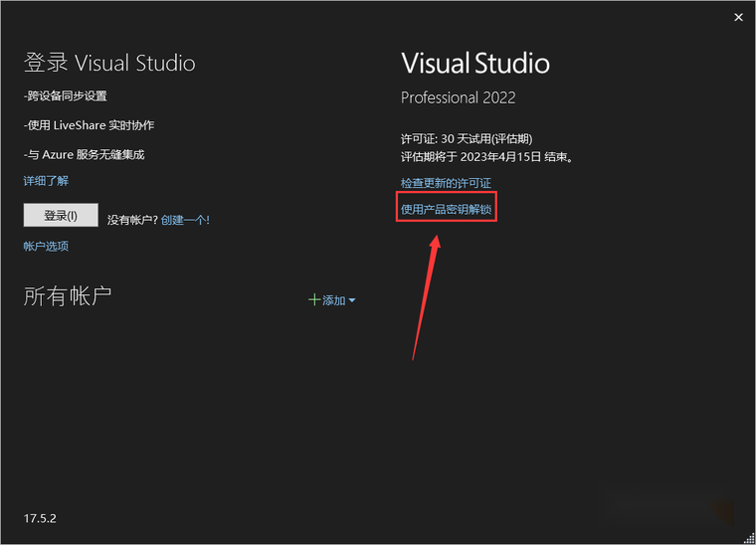Close the Visual Studio sign-in dialog

click(738, 17)
